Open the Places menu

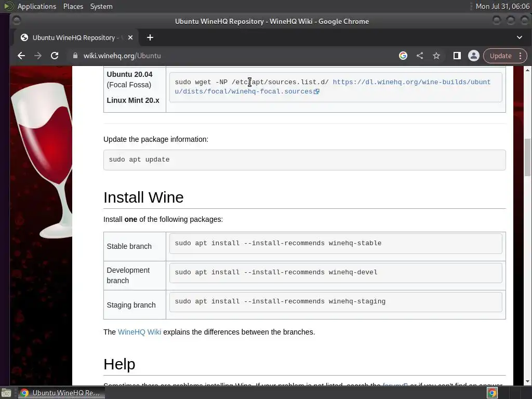pyautogui.click(x=73, y=6)
